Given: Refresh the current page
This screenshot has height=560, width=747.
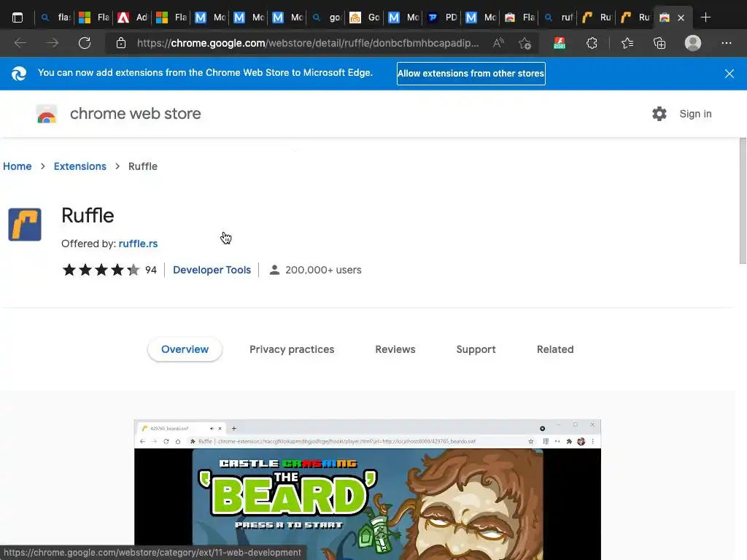Looking at the screenshot, I should click(85, 43).
